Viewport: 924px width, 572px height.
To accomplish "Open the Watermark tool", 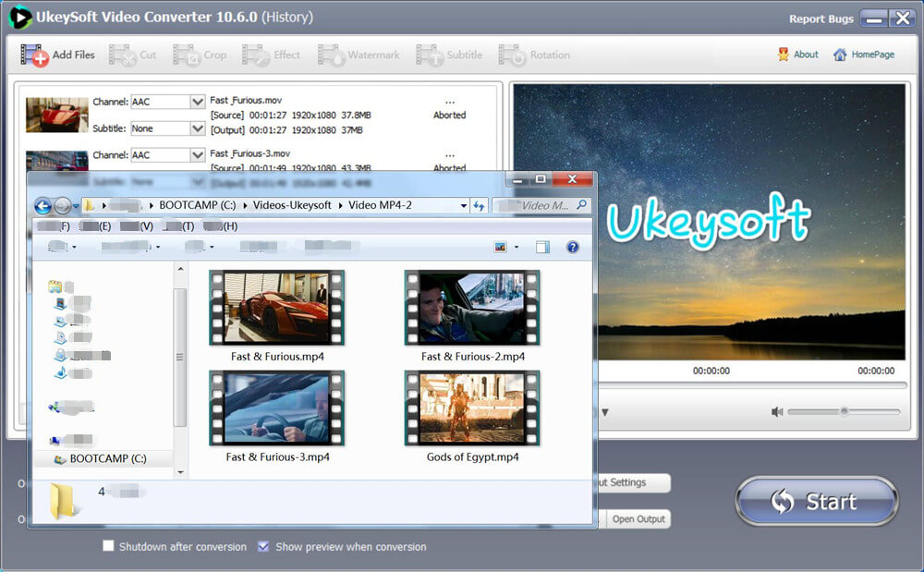I will click(x=359, y=55).
